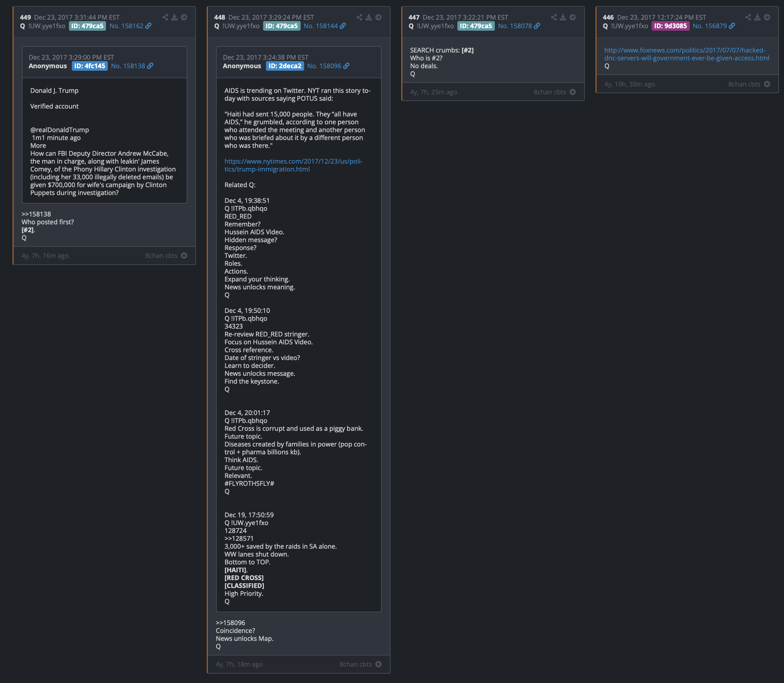784x683 pixels.
Task: Click ID: 479ca5 badge on post 447
Action: click(476, 26)
